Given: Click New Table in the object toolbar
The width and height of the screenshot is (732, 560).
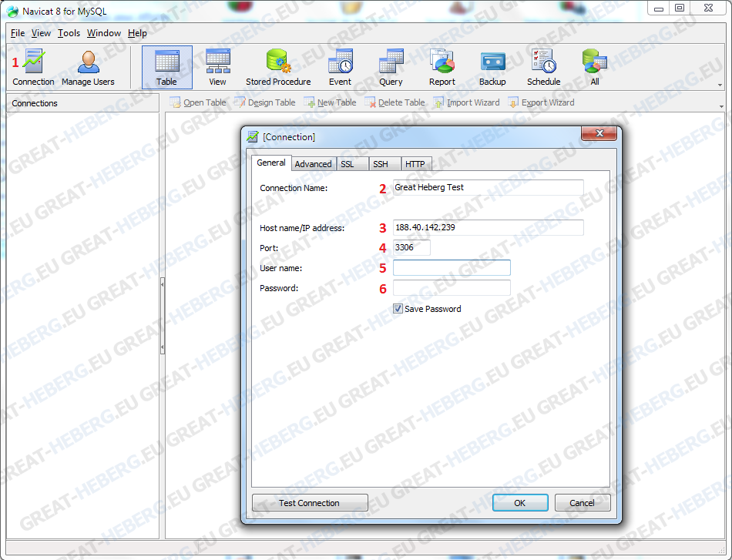Looking at the screenshot, I should coord(330,102).
